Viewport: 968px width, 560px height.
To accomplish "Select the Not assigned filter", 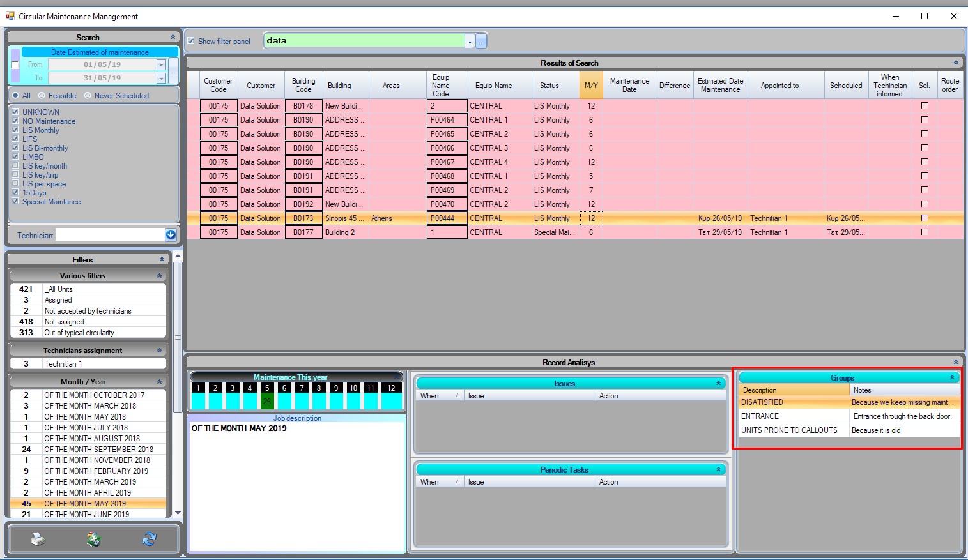I will click(64, 322).
